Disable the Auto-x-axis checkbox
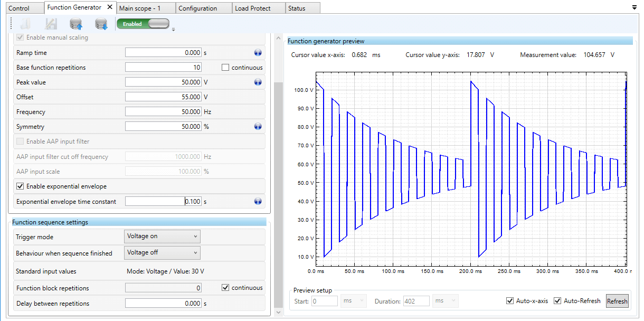The height and width of the screenshot is (321, 644). [x=509, y=301]
